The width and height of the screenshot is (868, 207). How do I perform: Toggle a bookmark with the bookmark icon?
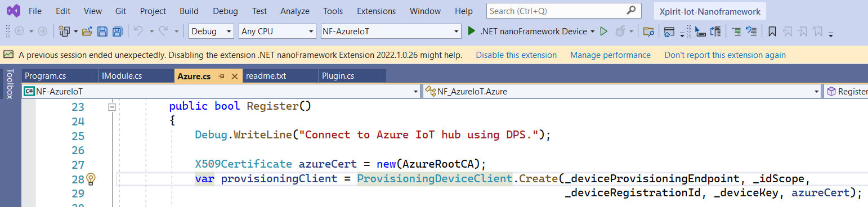(x=772, y=31)
